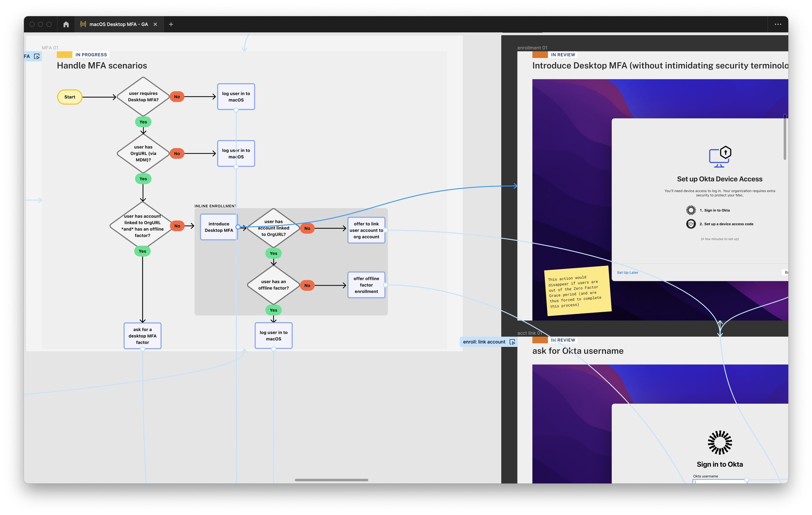This screenshot has width=812, height=515.
Task: Click the 'Sign in to Okta' heading
Action: (x=720, y=464)
